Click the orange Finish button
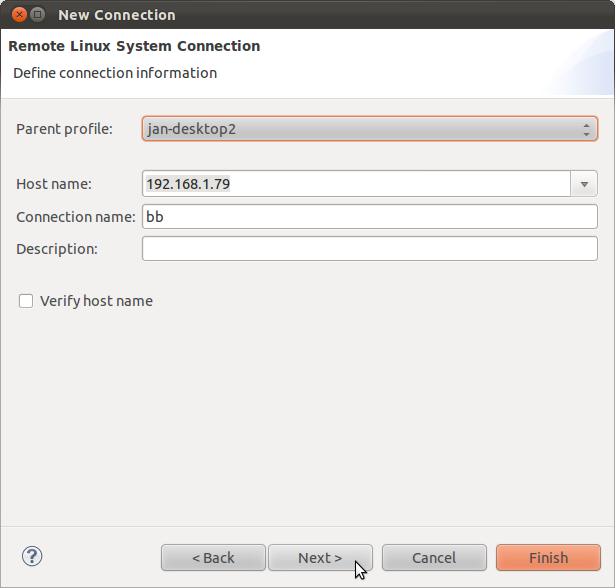Viewport: 615px width, 588px height. 548,557
